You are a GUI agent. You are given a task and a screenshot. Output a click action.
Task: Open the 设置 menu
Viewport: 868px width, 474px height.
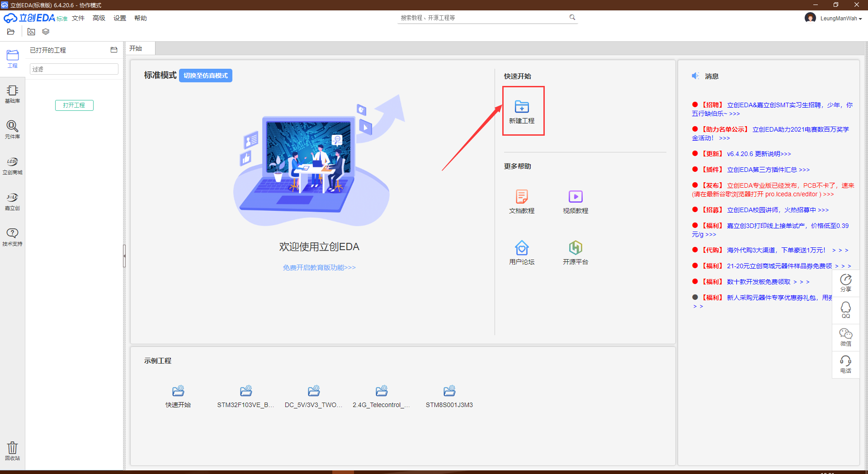pos(120,18)
